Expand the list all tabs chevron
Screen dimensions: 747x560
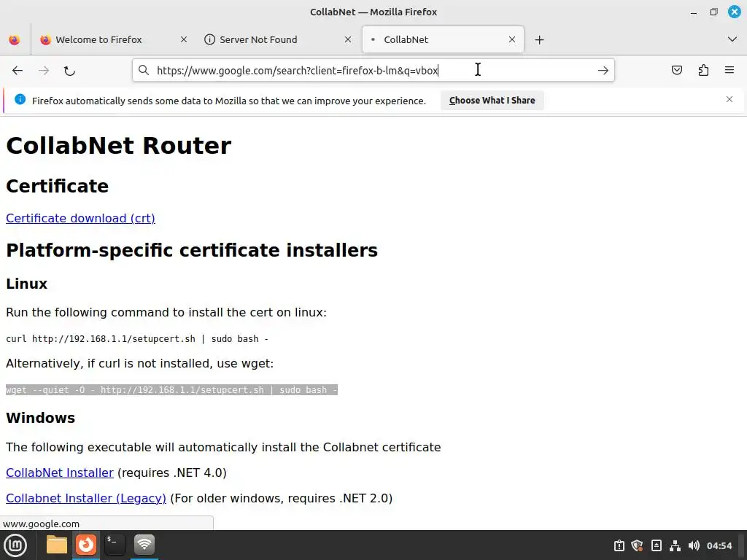coord(732,39)
